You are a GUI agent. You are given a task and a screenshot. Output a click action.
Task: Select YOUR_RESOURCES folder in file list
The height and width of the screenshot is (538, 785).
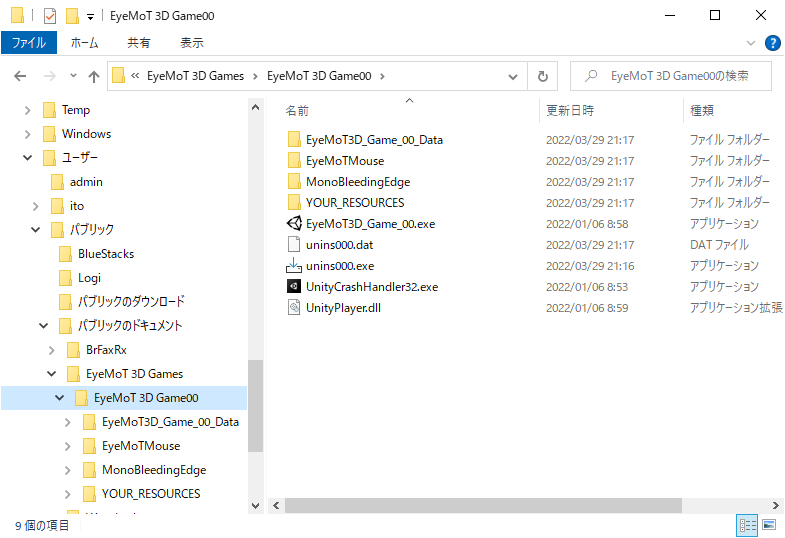(x=355, y=203)
